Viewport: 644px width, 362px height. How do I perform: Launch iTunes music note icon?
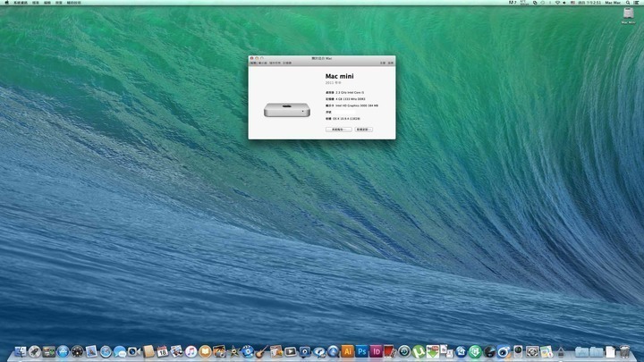click(x=191, y=351)
